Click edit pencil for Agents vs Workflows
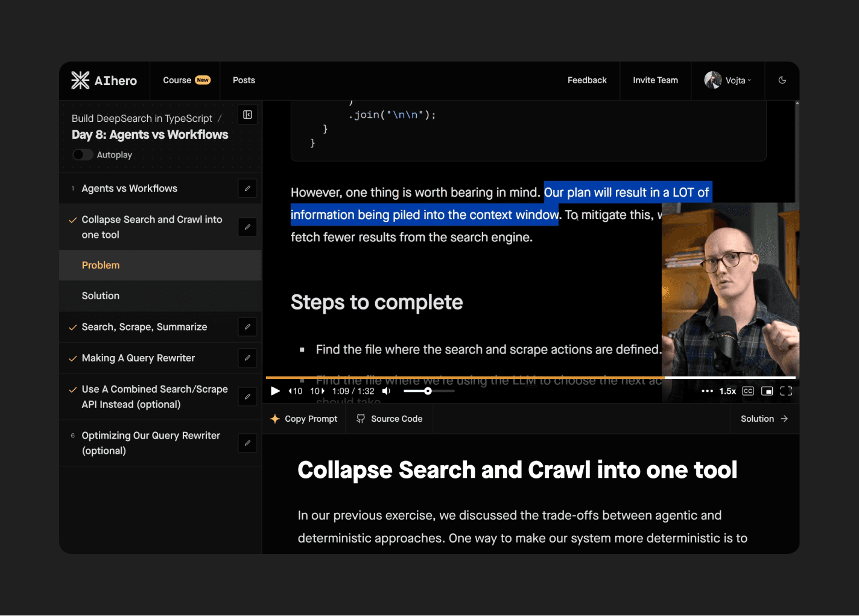 point(247,188)
